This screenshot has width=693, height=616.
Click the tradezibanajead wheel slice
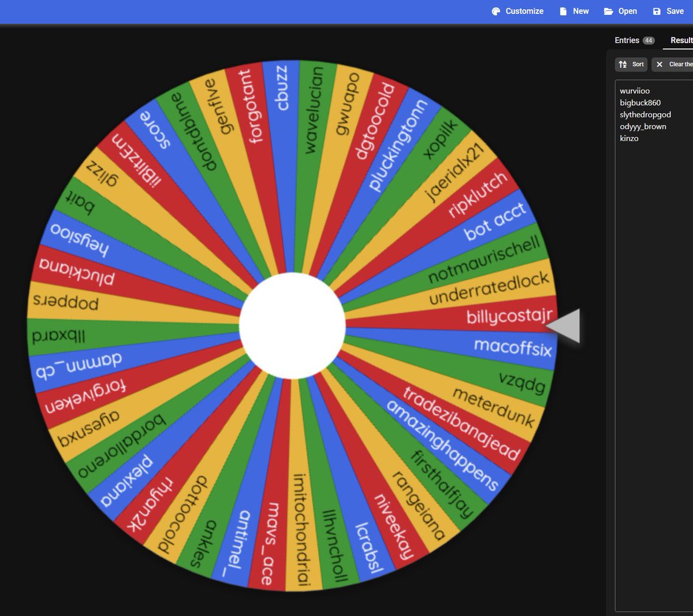(461, 424)
